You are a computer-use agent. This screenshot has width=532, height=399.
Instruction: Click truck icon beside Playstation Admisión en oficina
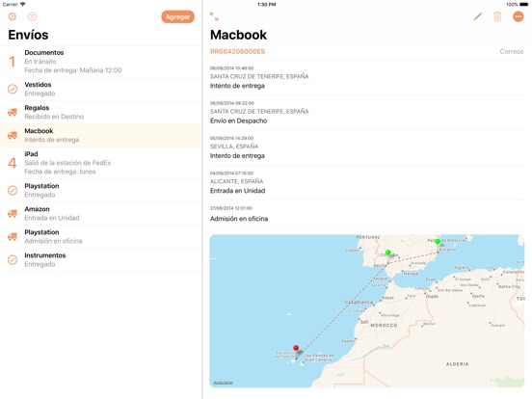[13, 237]
